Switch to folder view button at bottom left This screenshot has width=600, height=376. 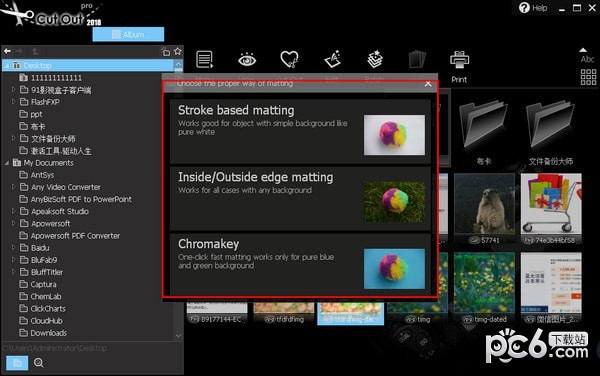pyautogui.click(x=17, y=363)
